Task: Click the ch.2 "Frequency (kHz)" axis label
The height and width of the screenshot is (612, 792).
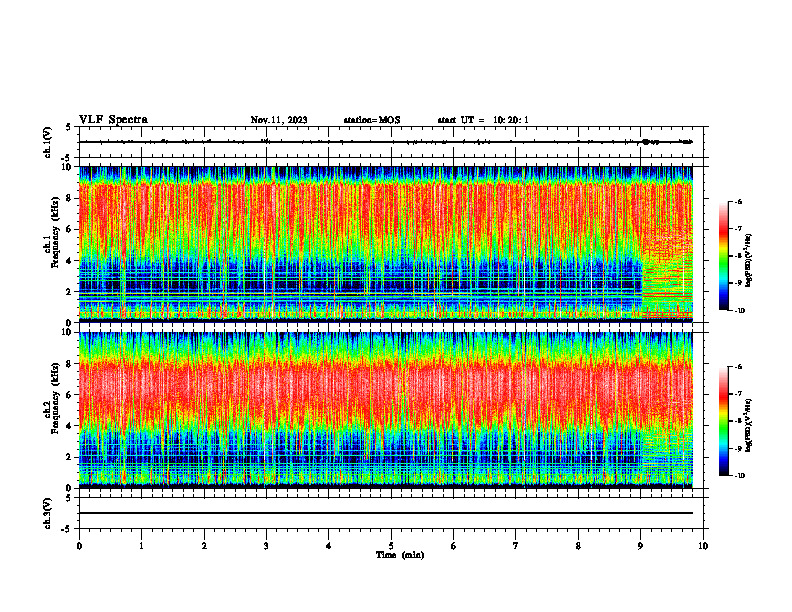Action: (x=55, y=398)
